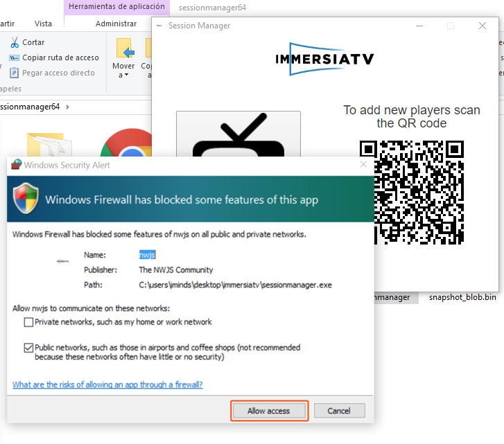This screenshot has width=504, height=444.
Task: Click the Publisher value The NWJS Community
Action: (176, 269)
